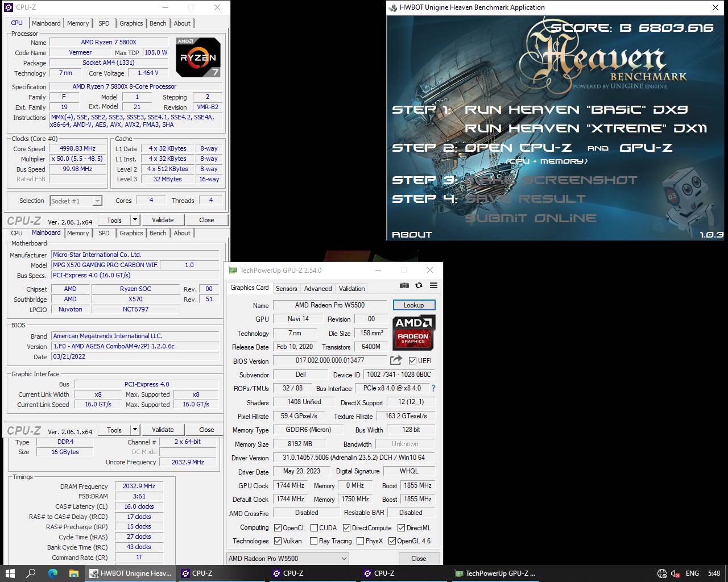This screenshot has width=728, height=582.
Task: Toggle the Vulkan checkbox
Action: [278, 541]
